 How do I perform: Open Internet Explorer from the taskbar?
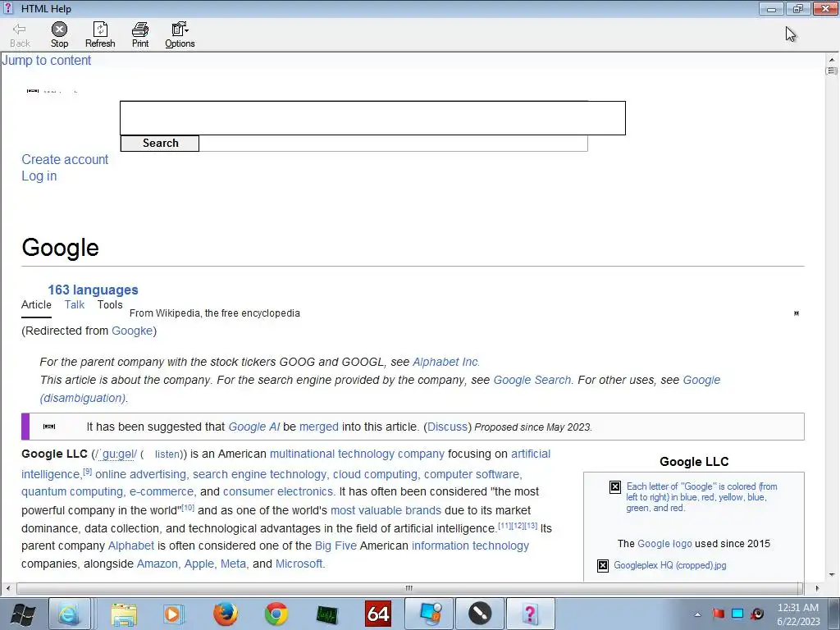[x=69, y=614]
